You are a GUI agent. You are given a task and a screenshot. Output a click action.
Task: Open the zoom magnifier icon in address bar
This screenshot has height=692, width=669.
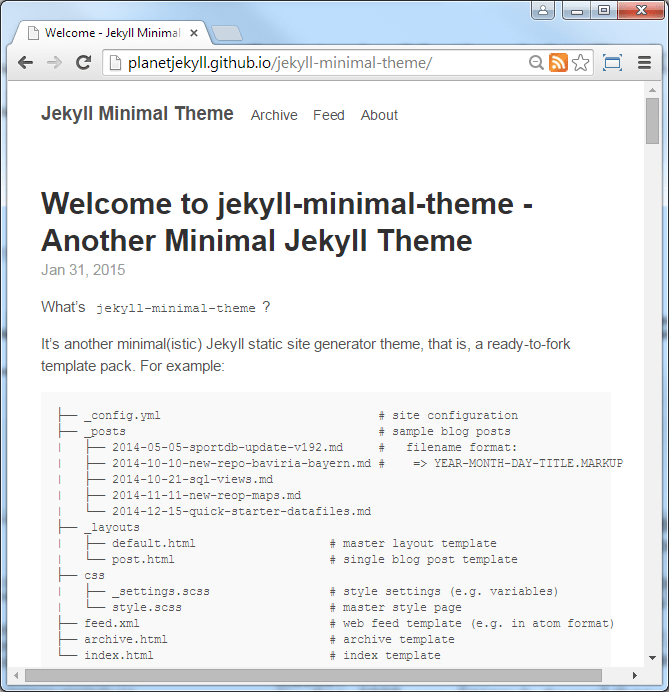tap(536, 63)
